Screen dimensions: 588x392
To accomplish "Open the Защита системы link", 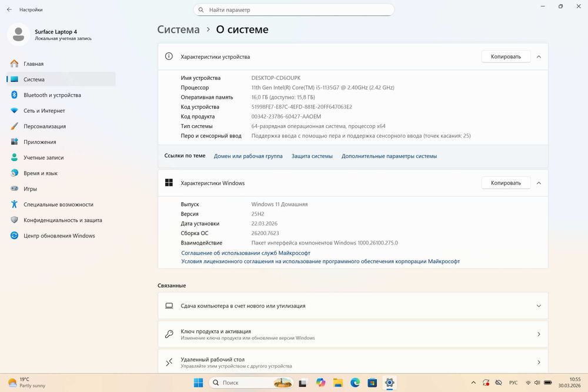I will (312, 156).
